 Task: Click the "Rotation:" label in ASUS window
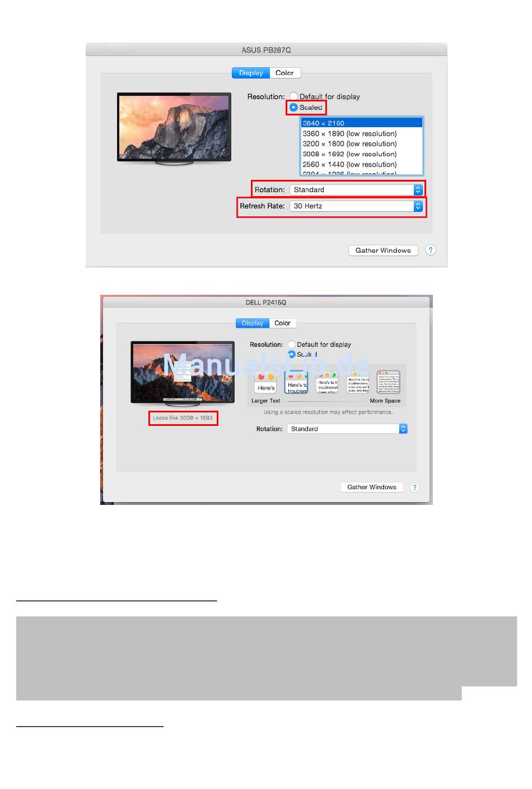click(x=270, y=190)
